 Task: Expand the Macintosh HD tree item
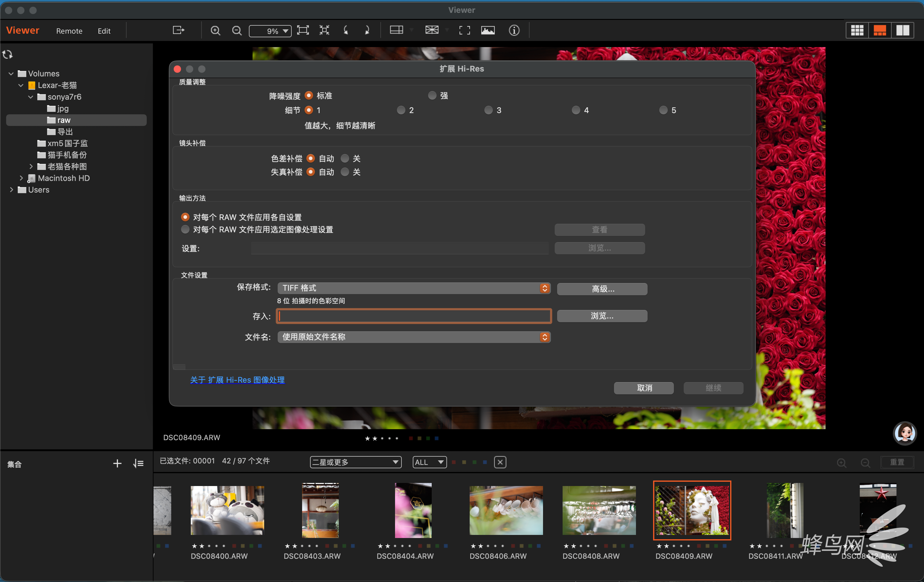pos(21,179)
